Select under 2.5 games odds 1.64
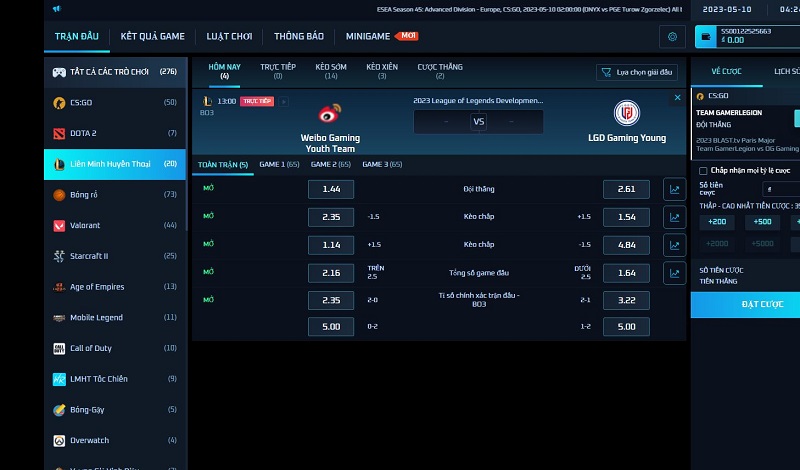 627,273
